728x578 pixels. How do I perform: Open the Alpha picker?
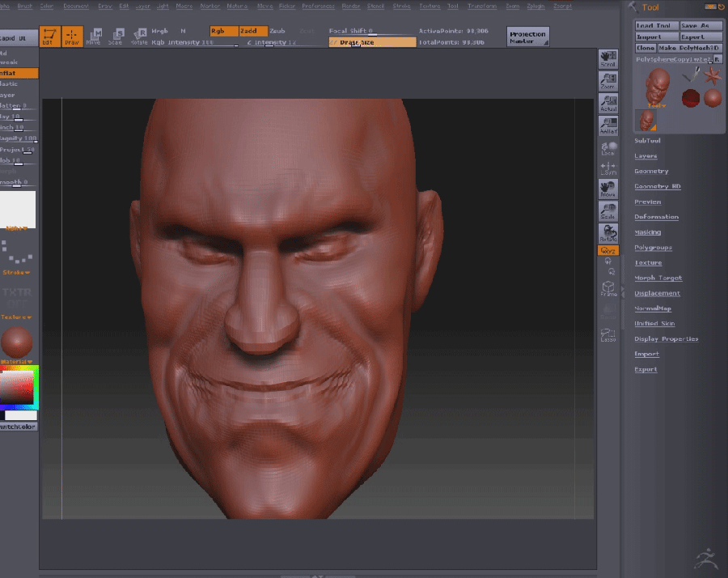coord(18,210)
